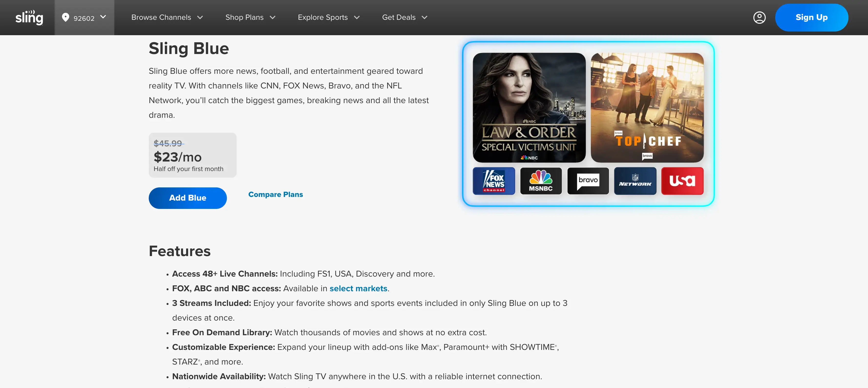
Task: Open the Shop Plans menu
Action: pyautogui.click(x=244, y=17)
